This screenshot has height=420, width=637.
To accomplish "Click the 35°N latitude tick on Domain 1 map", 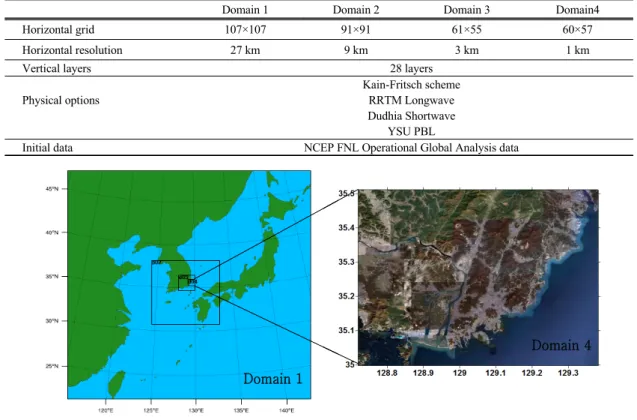I will coord(52,277).
